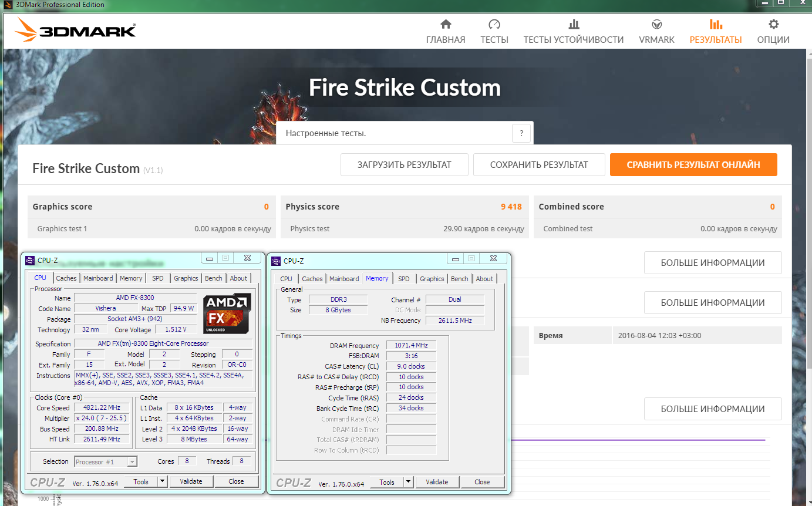This screenshot has height=506, width=812.
Task: Click the Name field 'AMD FX-8300'
Action: pos(135,298)
